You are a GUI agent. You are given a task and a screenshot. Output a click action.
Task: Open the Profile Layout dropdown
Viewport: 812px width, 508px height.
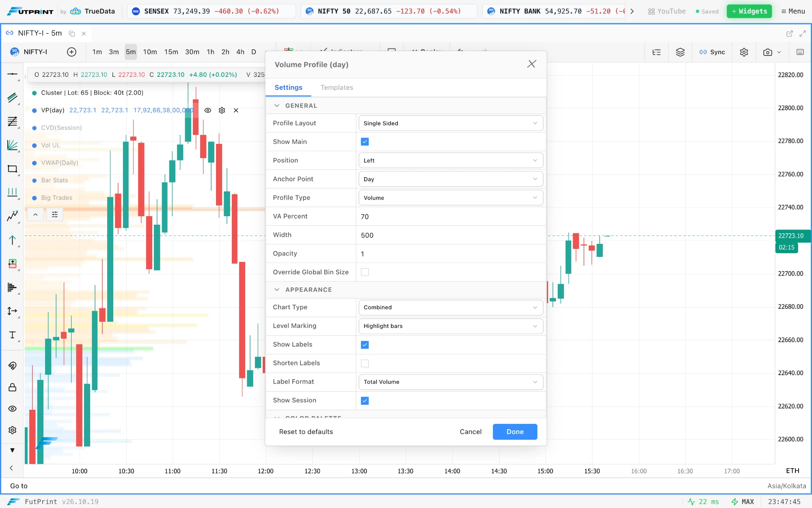click(451, 123)
